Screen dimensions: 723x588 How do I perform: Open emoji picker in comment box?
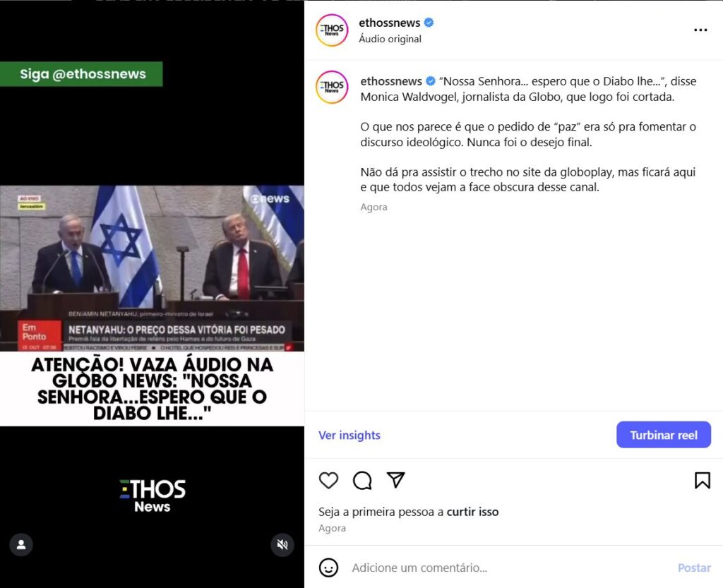pos(328,568)
